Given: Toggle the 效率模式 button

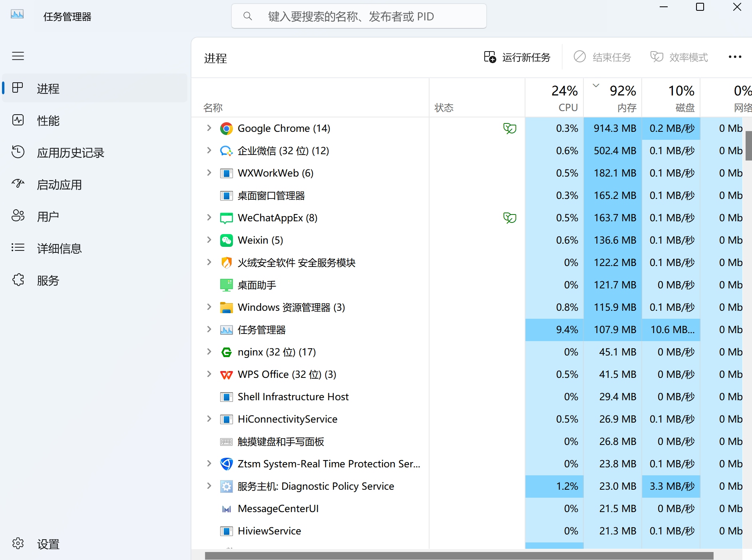Looking at the screenshot, I should coord(679,58).
